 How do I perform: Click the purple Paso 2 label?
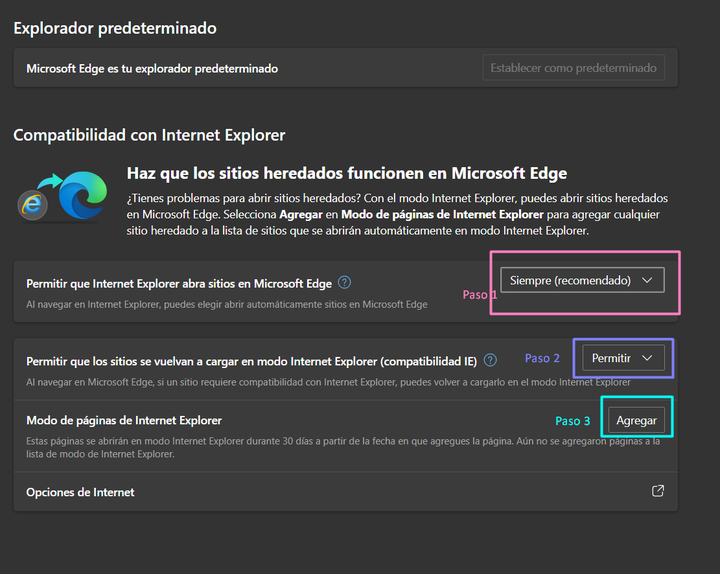coord(542,358)
